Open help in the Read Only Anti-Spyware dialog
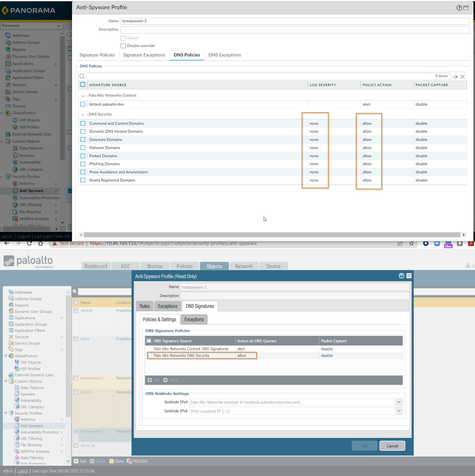This screenshot has height=476, width=475. [401, 276]
